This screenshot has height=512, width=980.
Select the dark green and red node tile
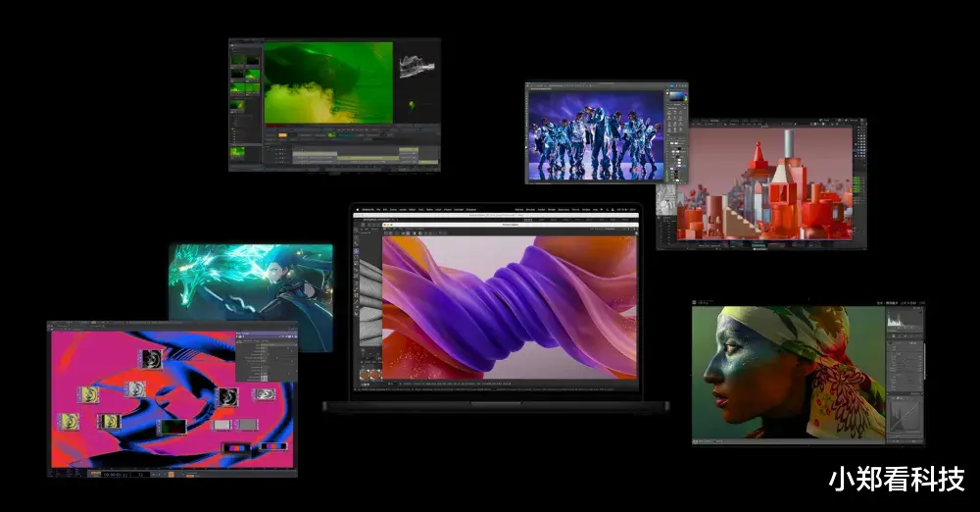pos(173,427)
